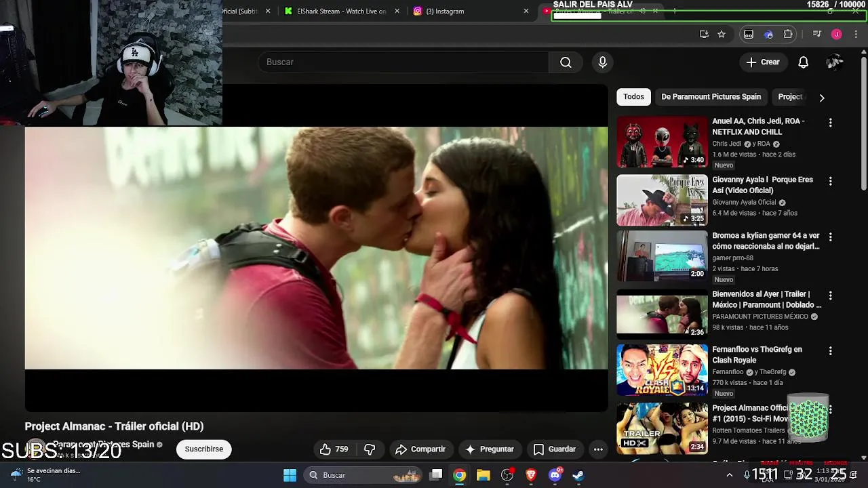Select De Paramount Pictures Spain chip
This screenshot has width=868, height=488.
click(x=711, y=97)
